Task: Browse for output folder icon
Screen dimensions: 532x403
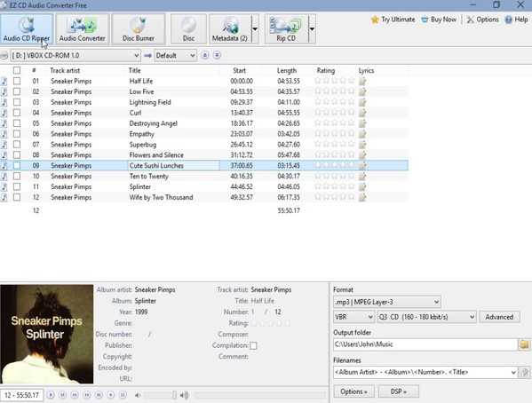Action: (x=525, y=344)
